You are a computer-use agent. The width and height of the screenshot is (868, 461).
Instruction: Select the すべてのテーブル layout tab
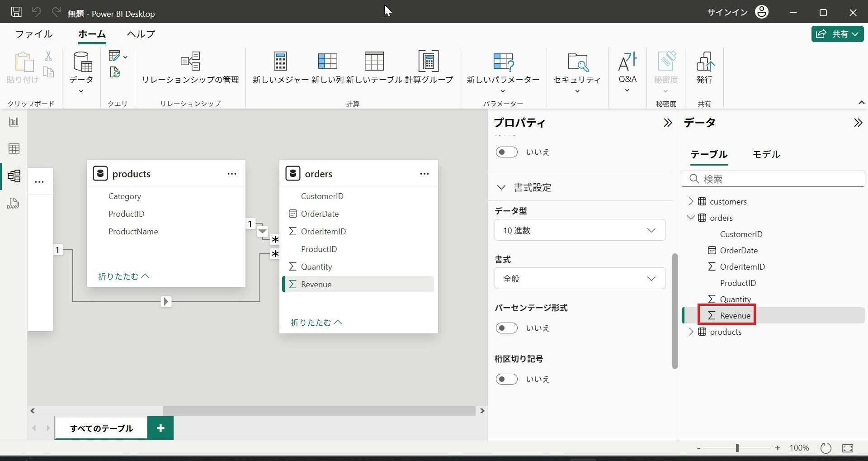(x=101, y=428)
